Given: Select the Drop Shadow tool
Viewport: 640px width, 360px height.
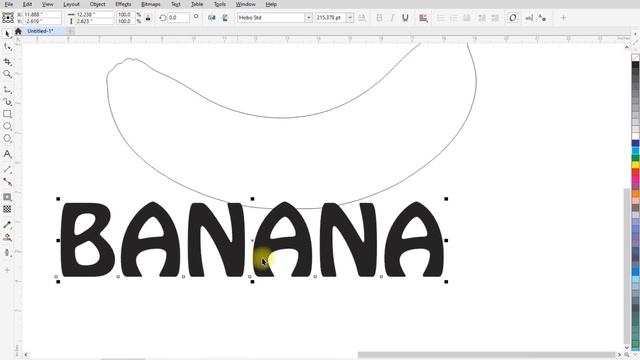Looking at the screenshot, I should tap(7, 197).
